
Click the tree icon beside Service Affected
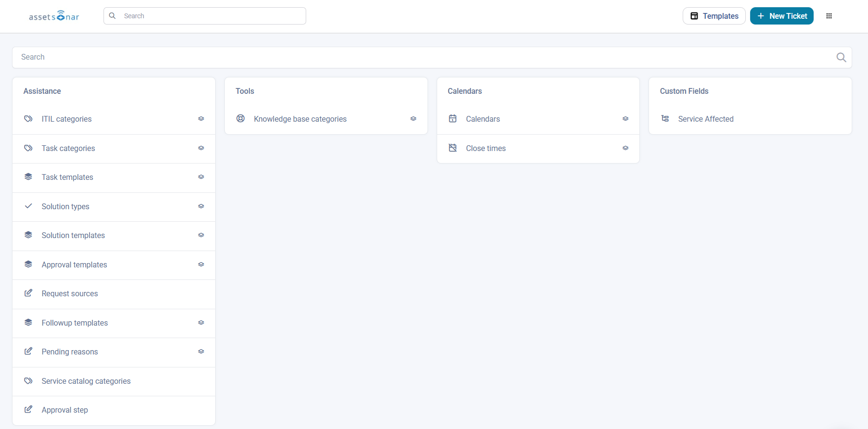665,119
